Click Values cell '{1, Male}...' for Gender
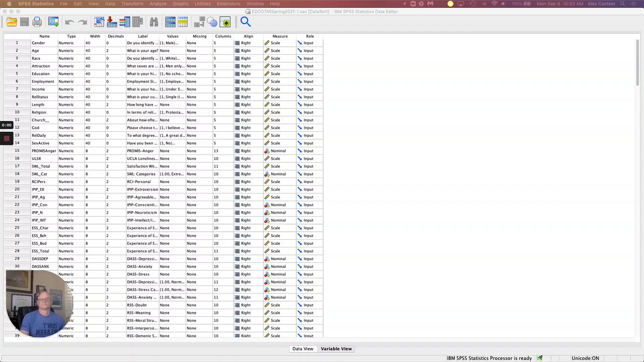Screen dimensions: 644x362 pos(173,43)
